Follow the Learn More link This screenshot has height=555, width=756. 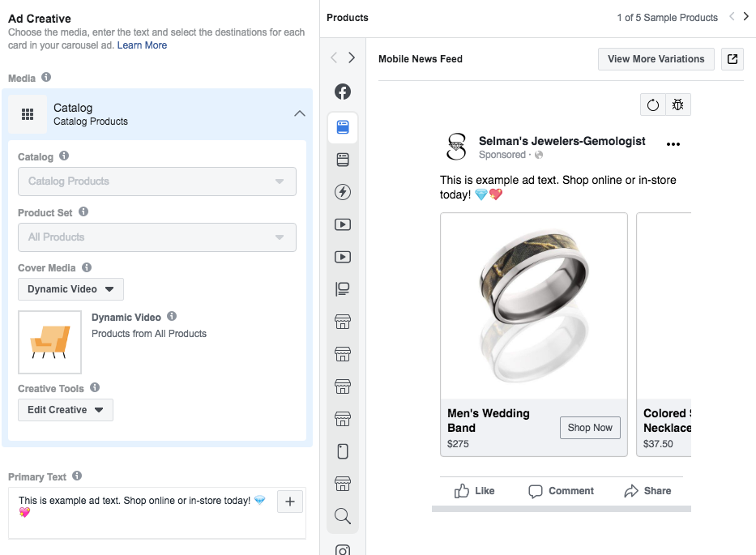(x=142, y=45)
